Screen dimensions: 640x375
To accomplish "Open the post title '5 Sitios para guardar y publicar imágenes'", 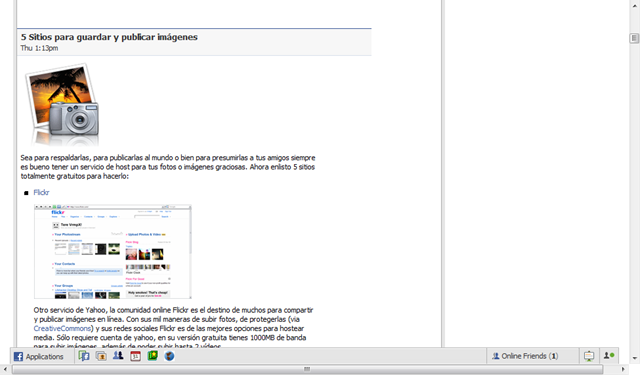I will click(109, 37).
